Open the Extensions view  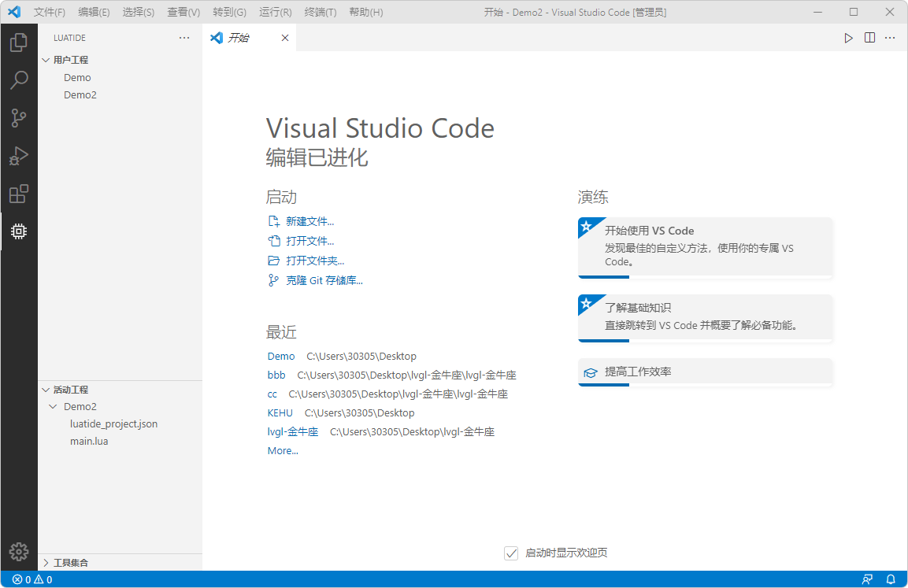click(x=19, y=194)
